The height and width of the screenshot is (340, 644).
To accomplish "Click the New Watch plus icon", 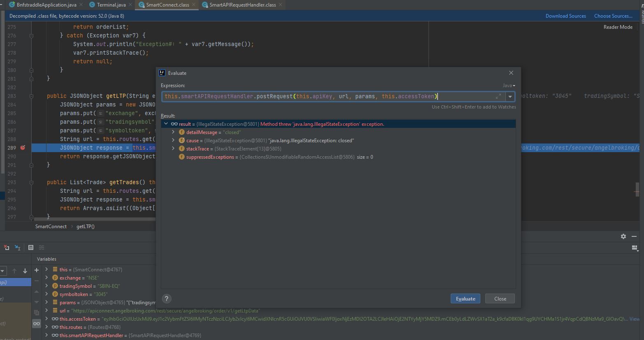I will (x=37, y=270).
